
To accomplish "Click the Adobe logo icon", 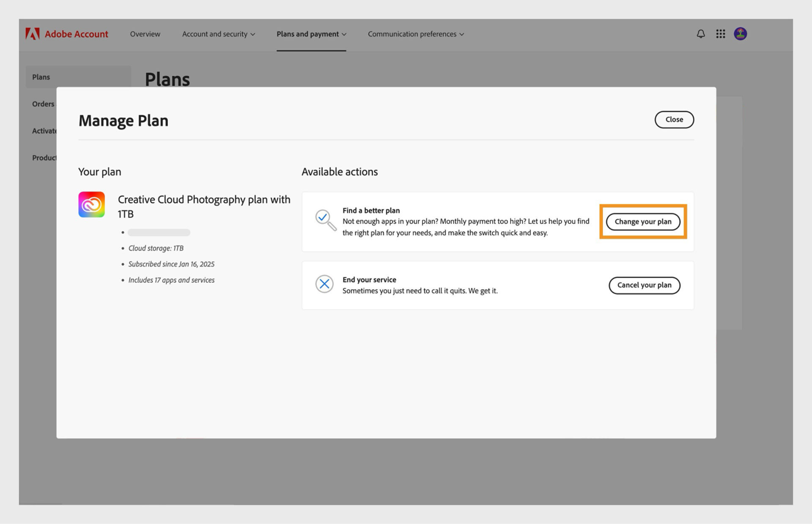I will point(32,34).
